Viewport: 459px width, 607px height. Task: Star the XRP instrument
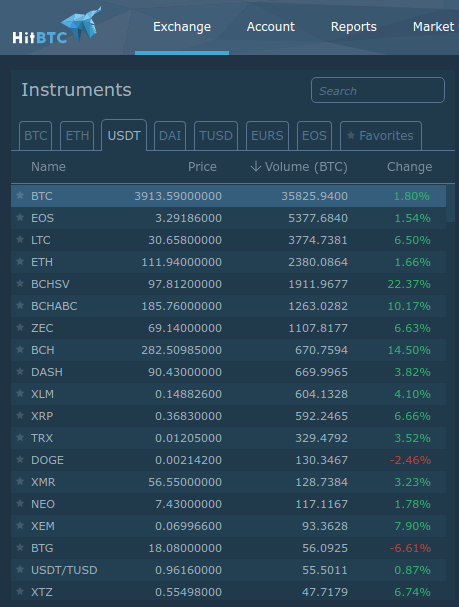pos(20,416)
